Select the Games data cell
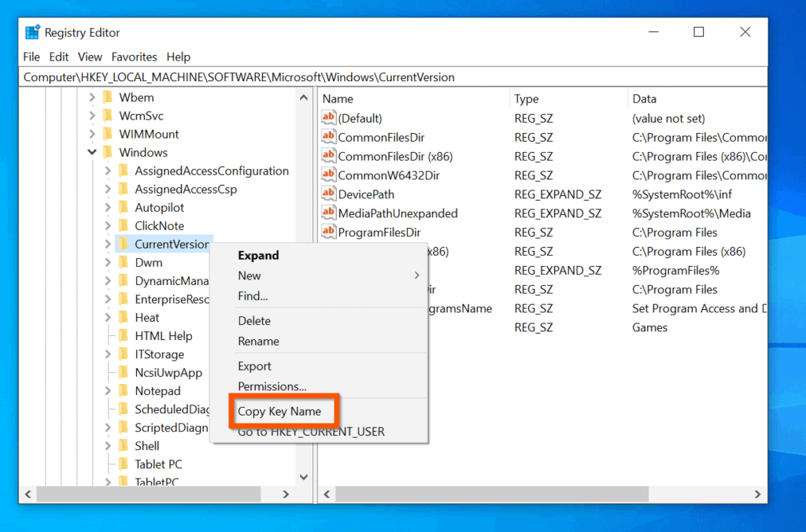 (649, 327)
